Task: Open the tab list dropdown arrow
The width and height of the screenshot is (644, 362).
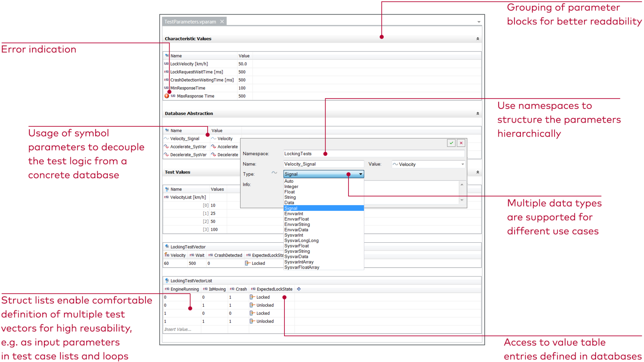Action: coord(479,22)
